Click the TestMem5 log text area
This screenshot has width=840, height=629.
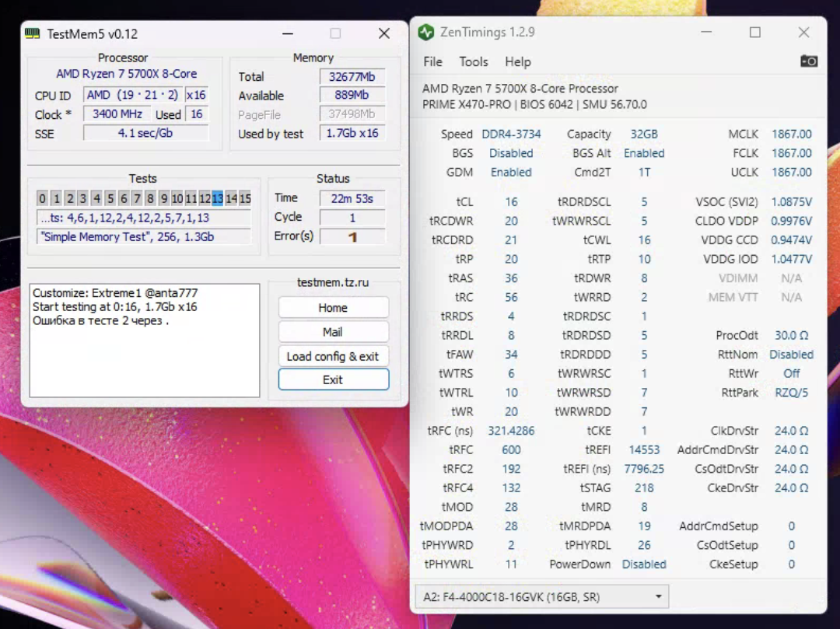[x=145, y=341]
